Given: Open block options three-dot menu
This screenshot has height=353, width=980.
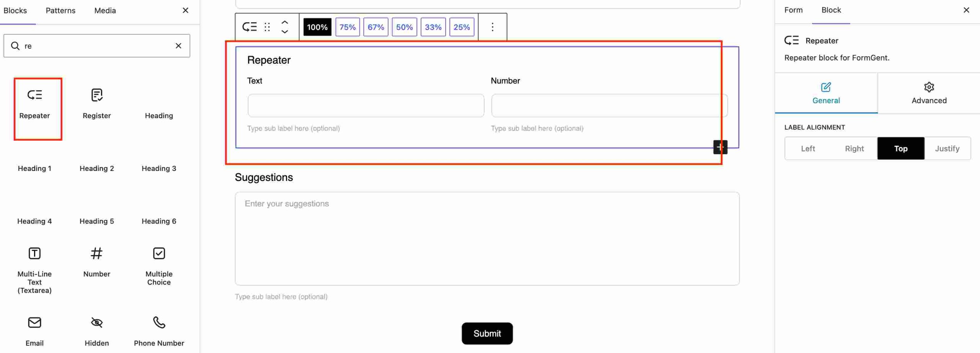Looking at the screenshot, I should [492, 27].
